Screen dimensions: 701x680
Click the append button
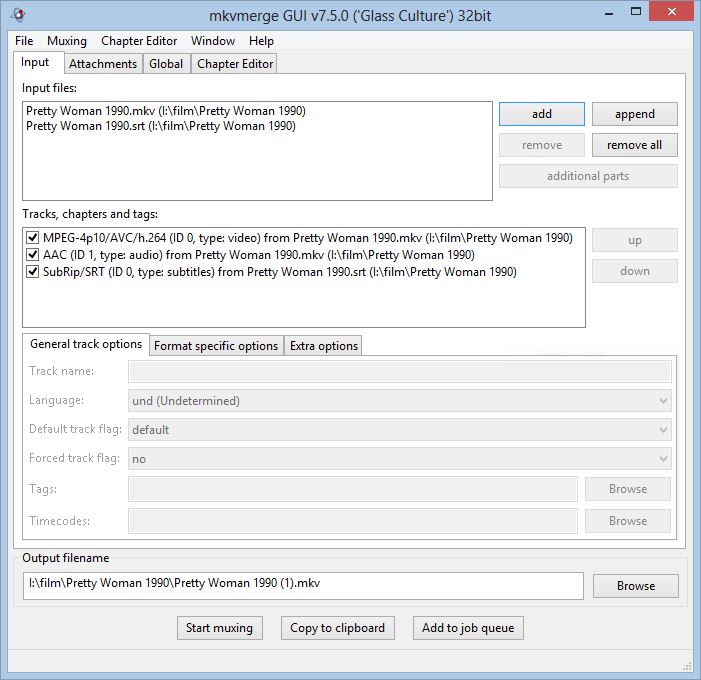click(x=635, y=114)
